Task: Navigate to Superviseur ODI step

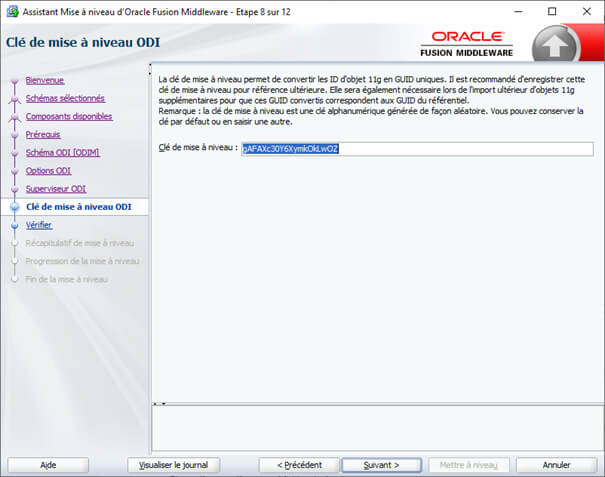Action: pyautogui.click(x=56, y=189)
